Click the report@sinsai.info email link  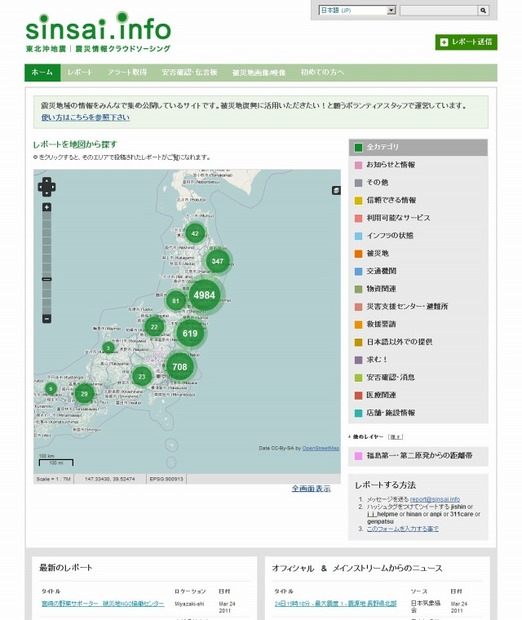pyautogui.click(x=435, y=499)
